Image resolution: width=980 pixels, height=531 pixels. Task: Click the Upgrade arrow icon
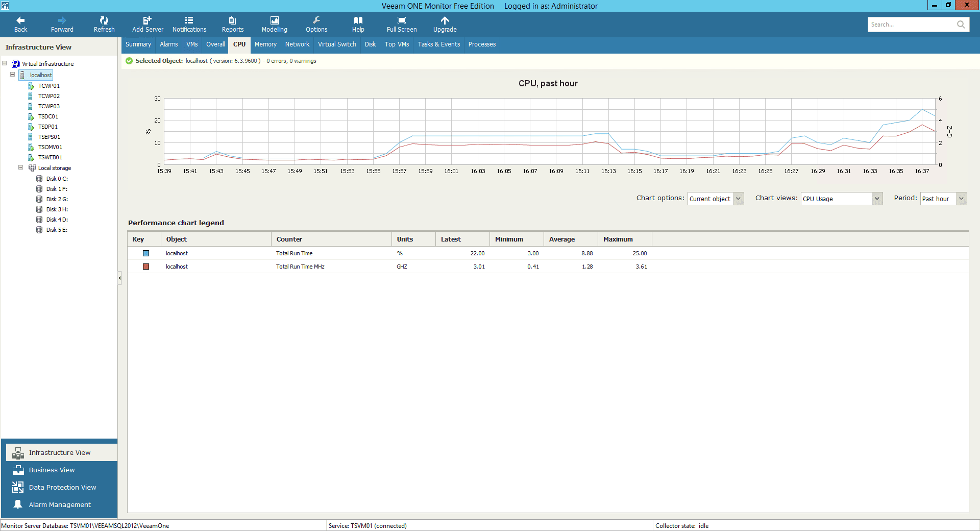pyautogui.click(x=445, y=20)
